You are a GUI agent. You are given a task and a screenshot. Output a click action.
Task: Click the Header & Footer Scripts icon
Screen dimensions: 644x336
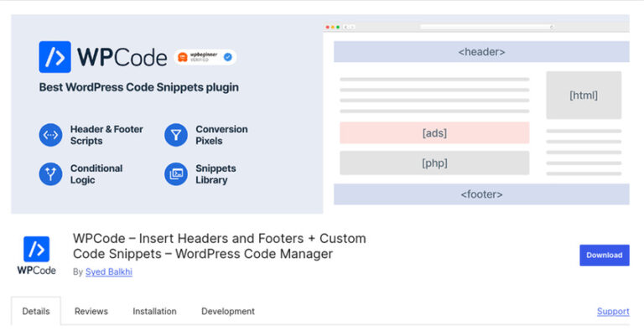pyautogui.click(x=50, y=135)
